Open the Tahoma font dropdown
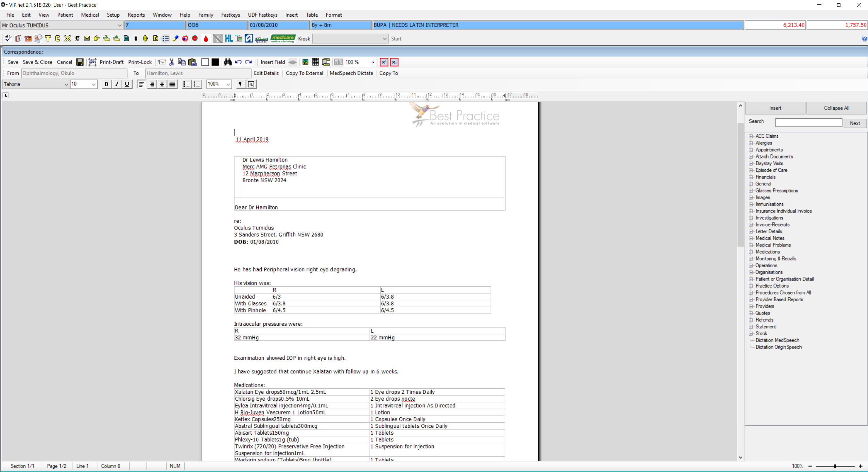This screenshot has width=868, height=472. (x=66, y=84)
